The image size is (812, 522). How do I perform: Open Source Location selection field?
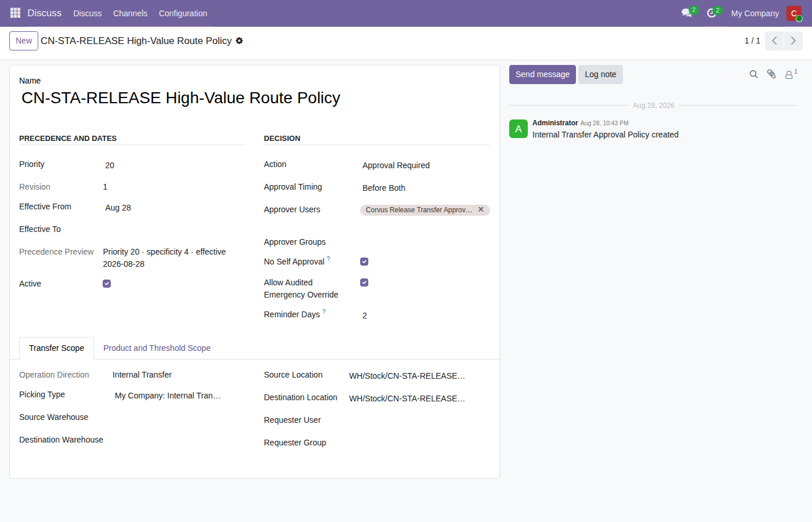[418, 376]
